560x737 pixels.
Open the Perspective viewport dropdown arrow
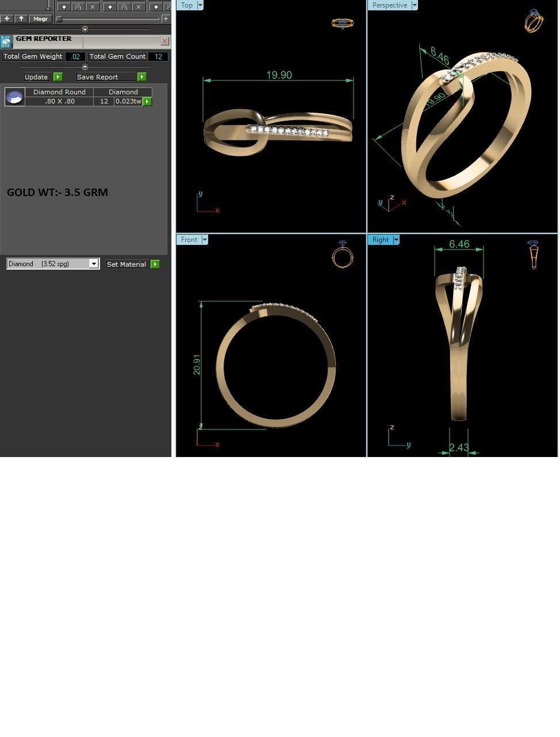click(415, 5)
